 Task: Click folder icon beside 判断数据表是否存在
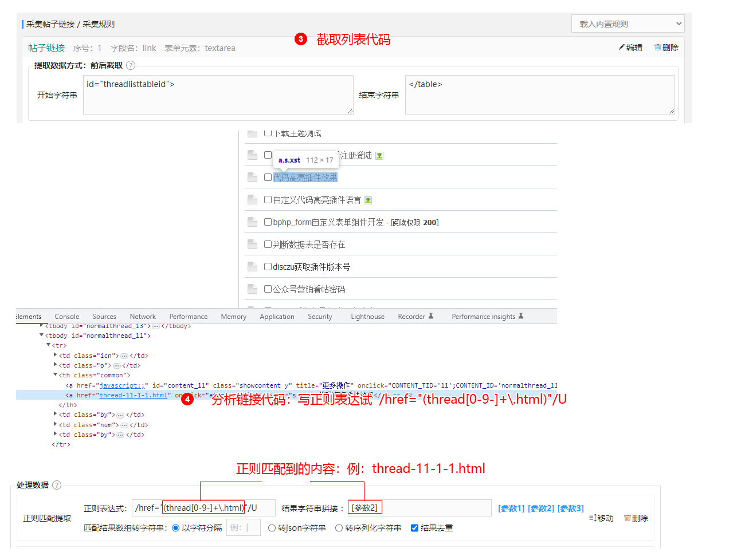point(252,244)
